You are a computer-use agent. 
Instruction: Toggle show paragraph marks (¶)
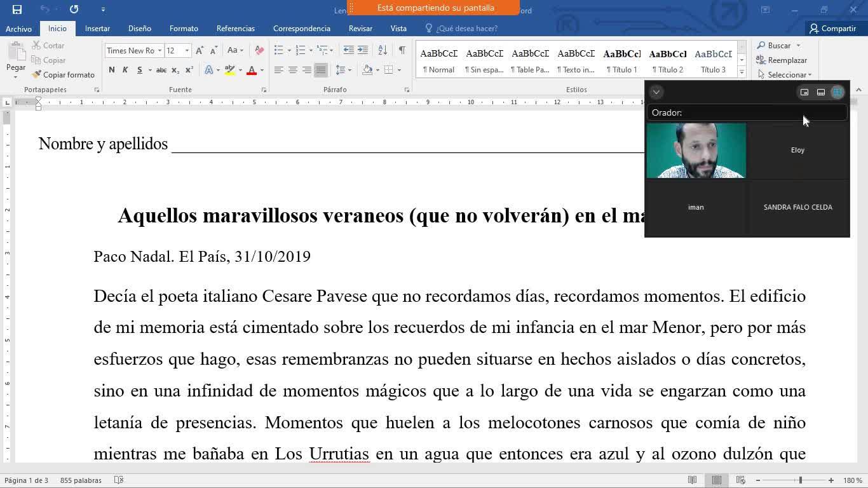[402, 50]
